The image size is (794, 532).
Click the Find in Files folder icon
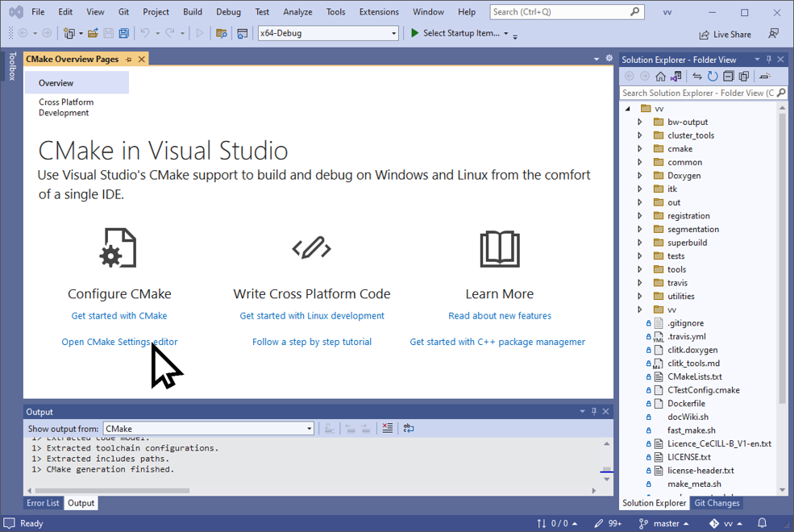(x=222, y=33)
